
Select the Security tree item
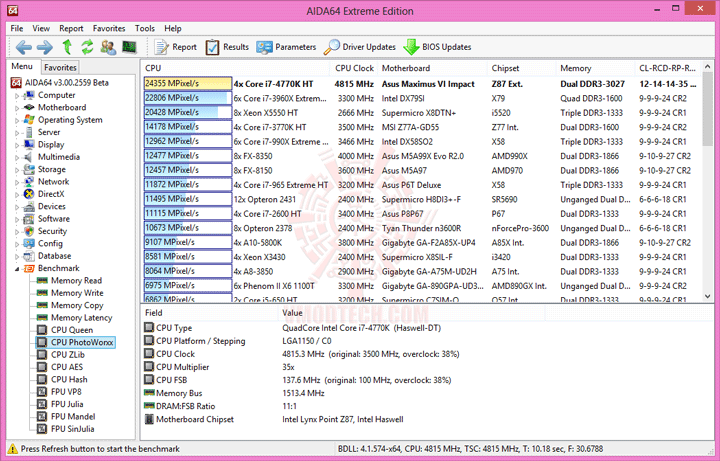tap(52, 231)
